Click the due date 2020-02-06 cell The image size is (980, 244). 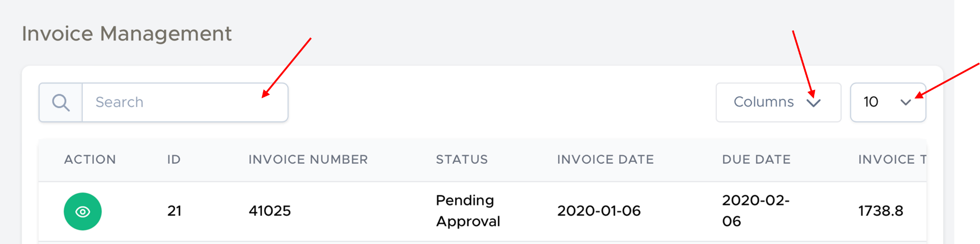click(x=756, y=211)
